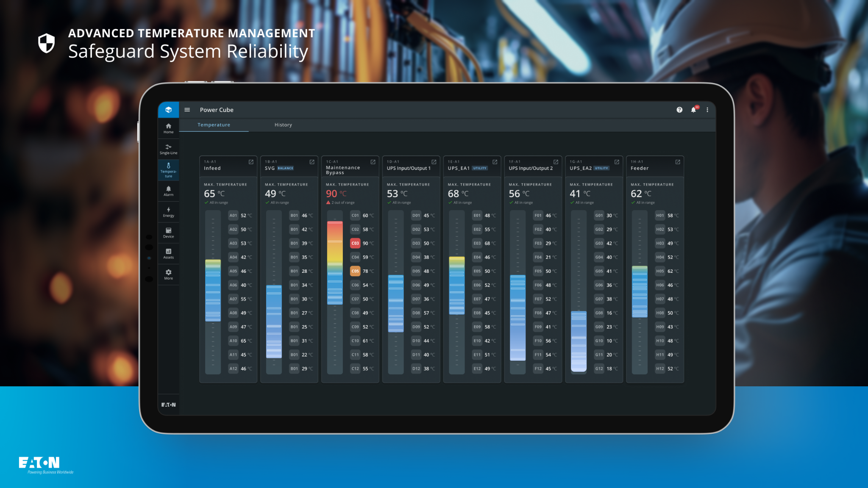This screenshot has height=488, width=868.
Task: Expand the hamburger navigation menu
Action: [187, 110]
